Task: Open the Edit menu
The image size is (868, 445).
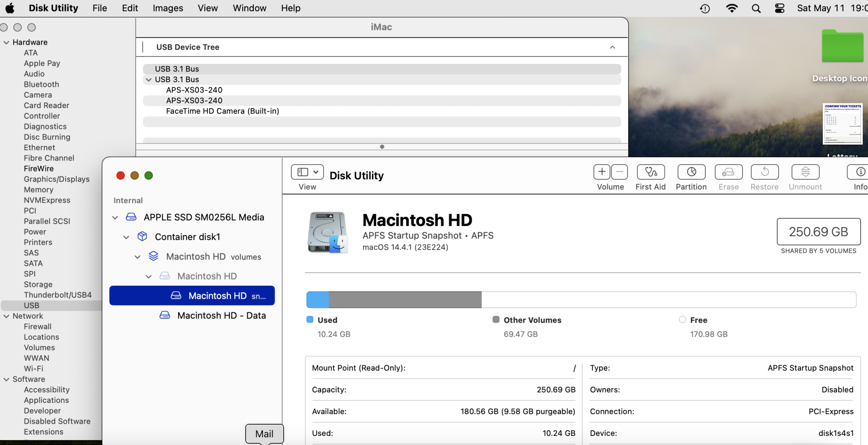Action: click(130, 8)
